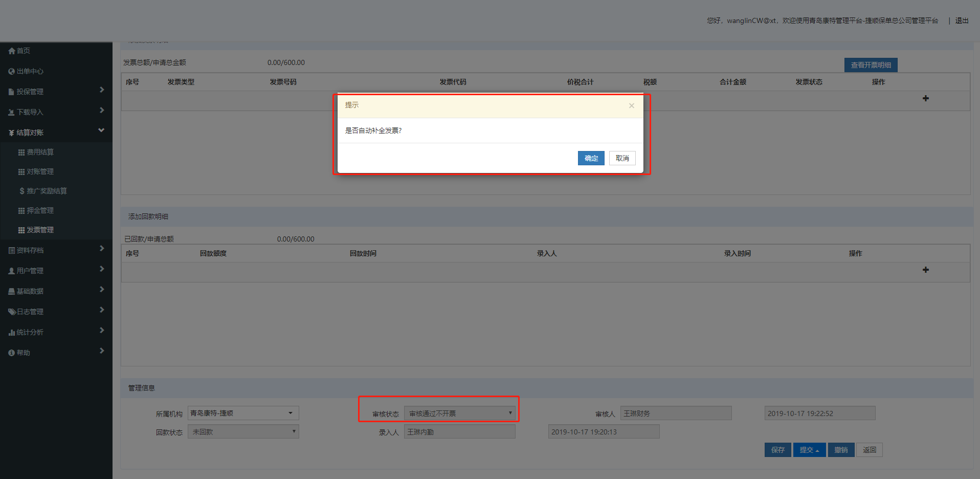Expand the 帮助 menu chevron
The width and height of the screenshot is (980, 479).
102,351
